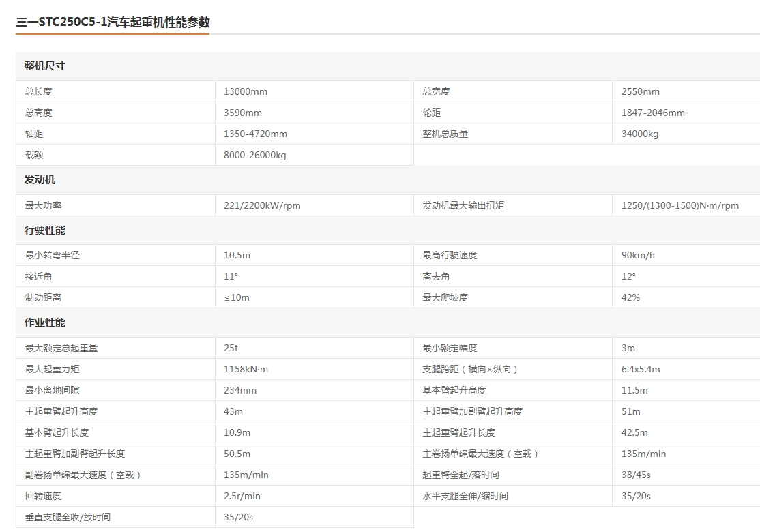Click the 发动机最大输出扭矩 label
The width and height of the screenshot is (760, 532).
coord(463,205)
